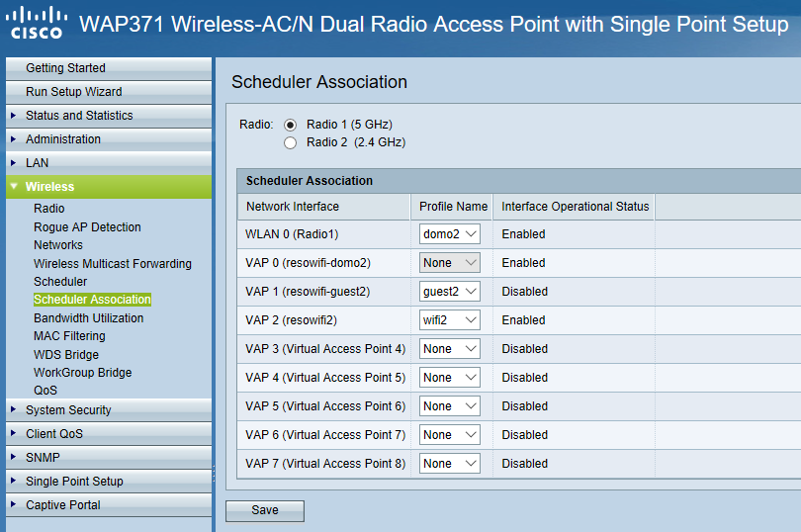Viewport: 801px width, 532px height.
Task: Click the Save button
Action: [x=265, y=510]
